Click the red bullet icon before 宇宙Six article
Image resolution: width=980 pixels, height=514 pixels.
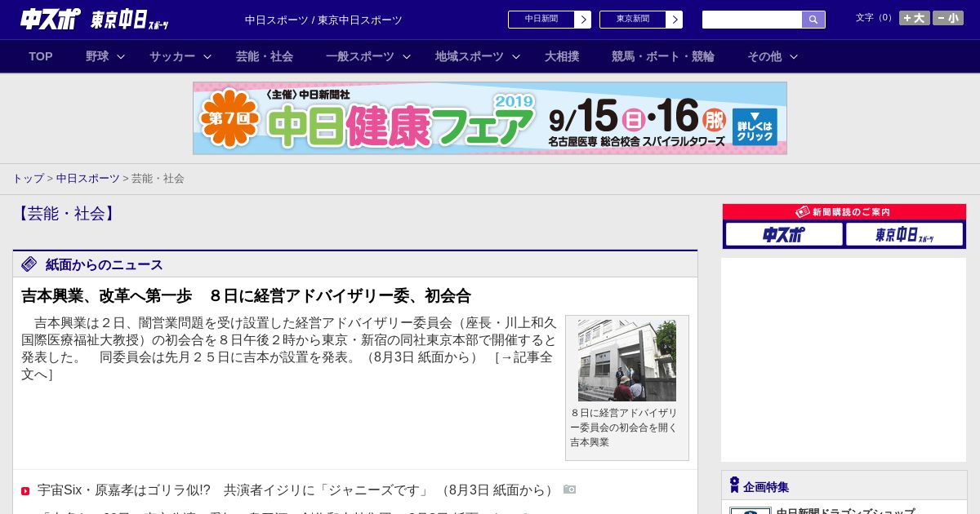click(25, 491)
